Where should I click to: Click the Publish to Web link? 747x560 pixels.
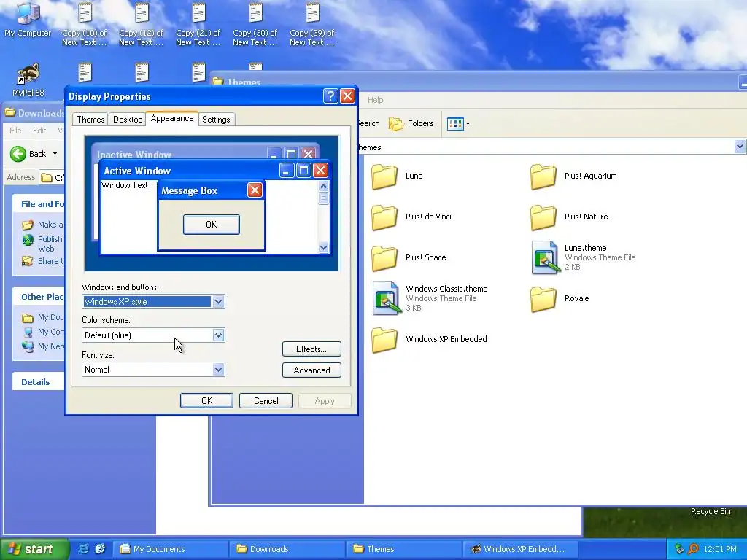tap(50, 244)
